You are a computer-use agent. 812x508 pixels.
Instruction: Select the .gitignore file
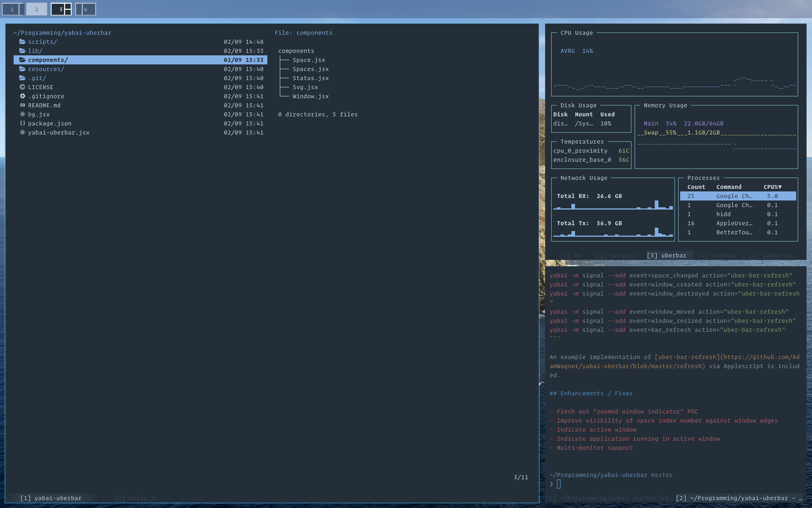click(x=140, y=96)
